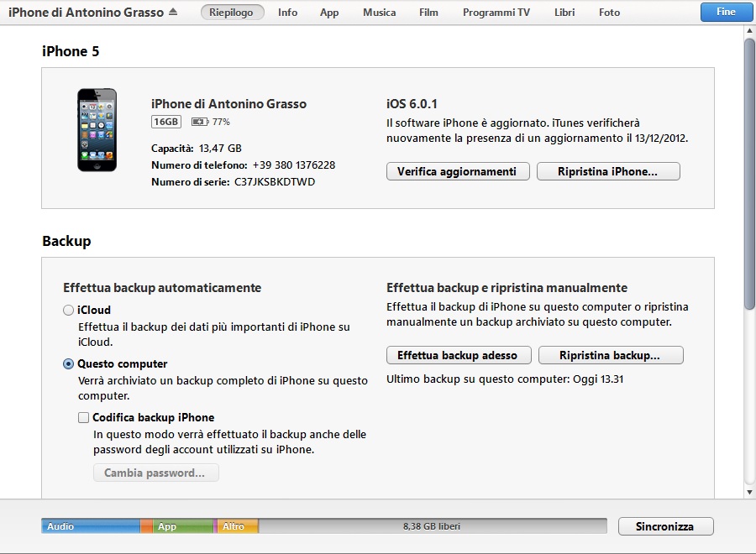
Task: Click the Backup section heading
Action: [66, 241]
